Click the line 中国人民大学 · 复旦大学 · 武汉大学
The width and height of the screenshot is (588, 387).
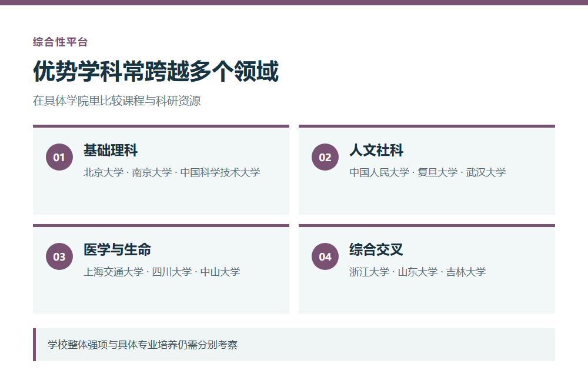(x=427, y=172)
